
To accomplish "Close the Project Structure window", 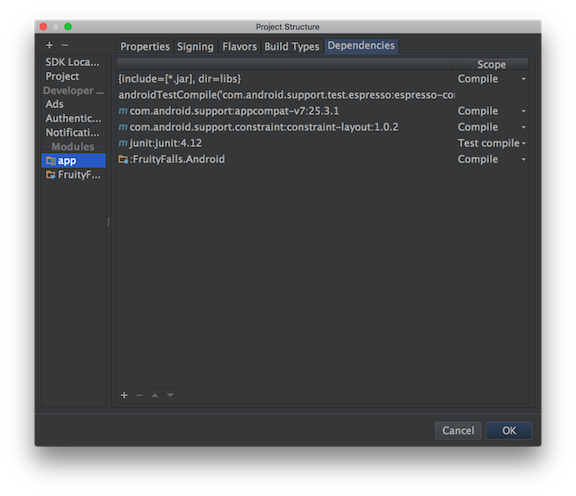I will coord(43,26).
